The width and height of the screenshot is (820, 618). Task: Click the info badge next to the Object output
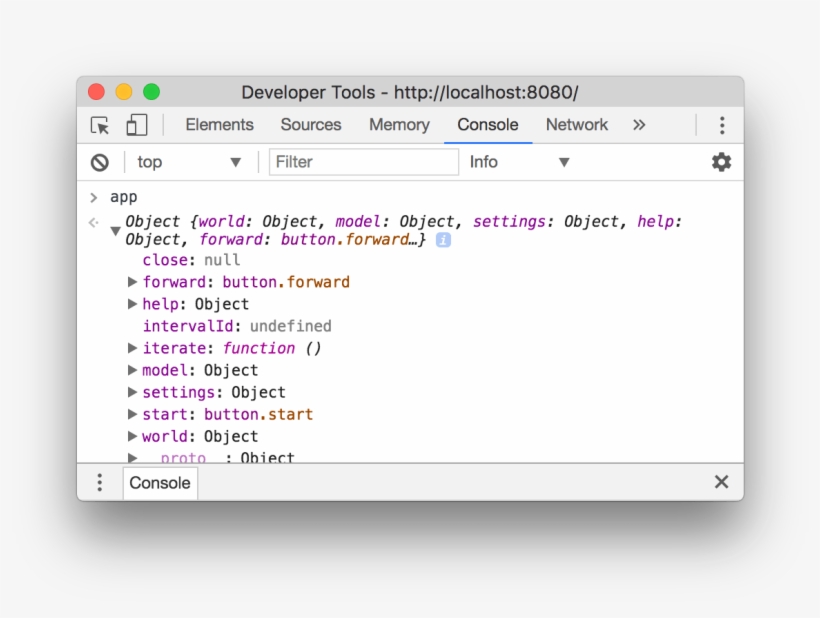tap(441, 240)
